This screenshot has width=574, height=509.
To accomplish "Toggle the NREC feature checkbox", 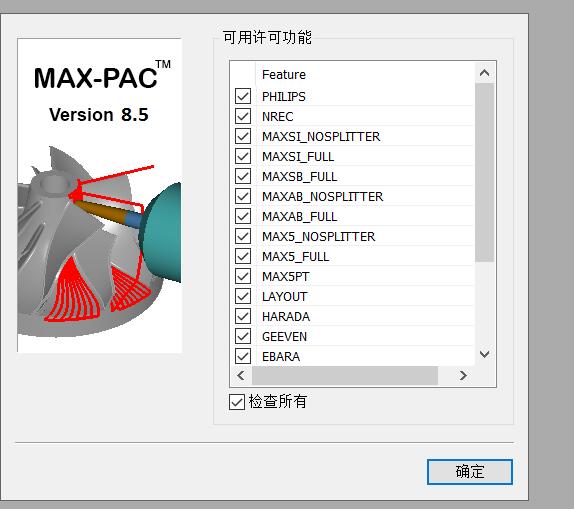I will [x=243, y=116].
